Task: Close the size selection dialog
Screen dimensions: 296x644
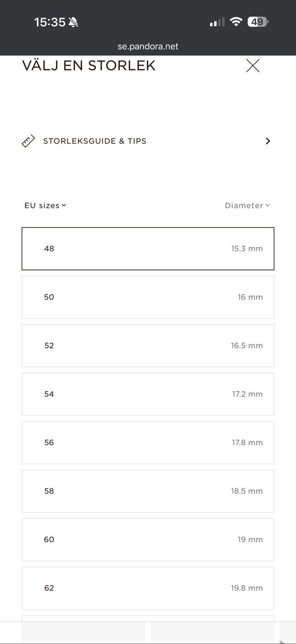Action: (253, 66)
